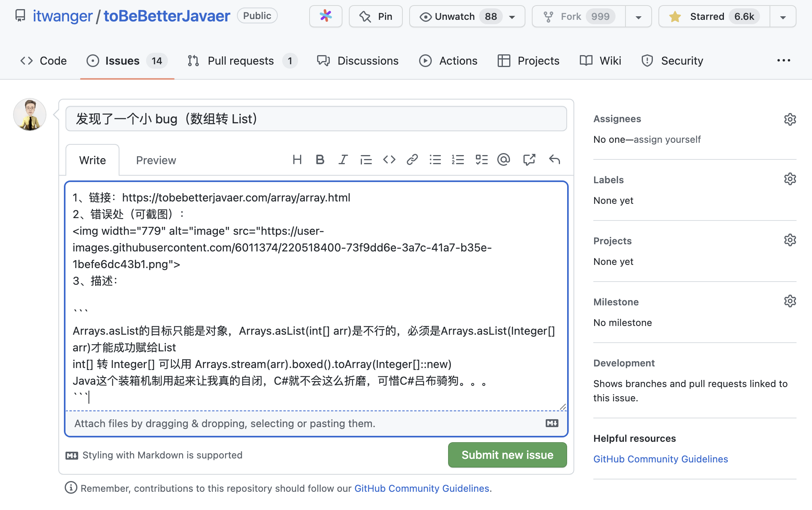Image resolution: width=812 pixels, height=510 pixels.
Task: Fork the repository
Action: (579, 16)
